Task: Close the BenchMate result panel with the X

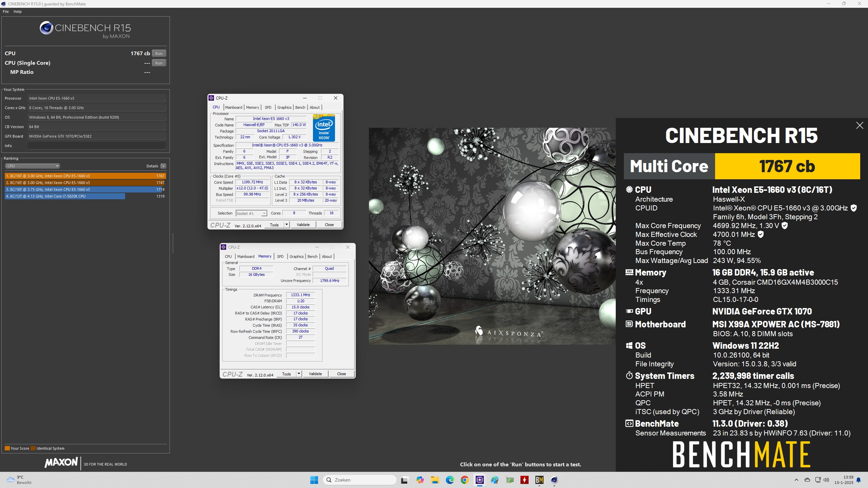Action: [x=860, y=126]
